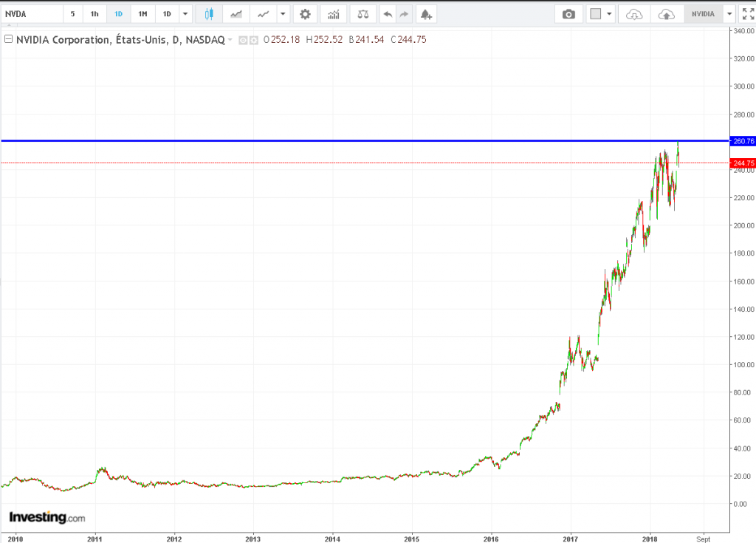Click the 340.00 price axis label
756x543 pixels.
tap(743, 30)
